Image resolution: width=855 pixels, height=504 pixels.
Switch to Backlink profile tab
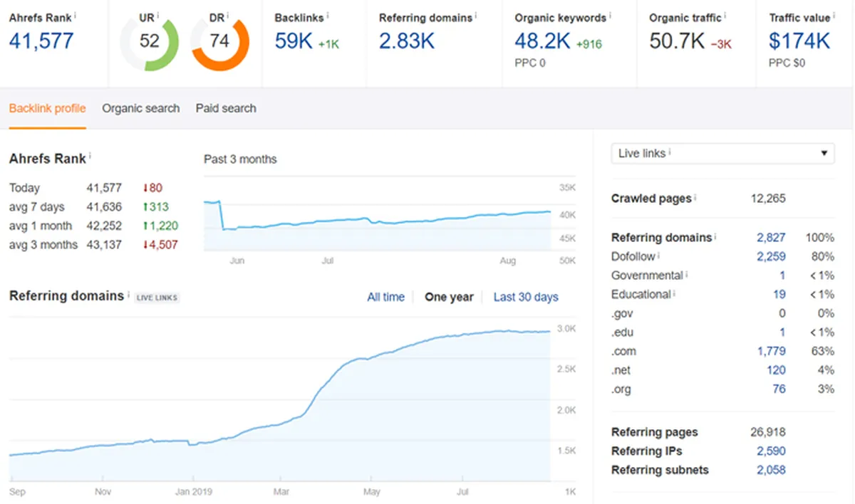[x=48, y=108]
